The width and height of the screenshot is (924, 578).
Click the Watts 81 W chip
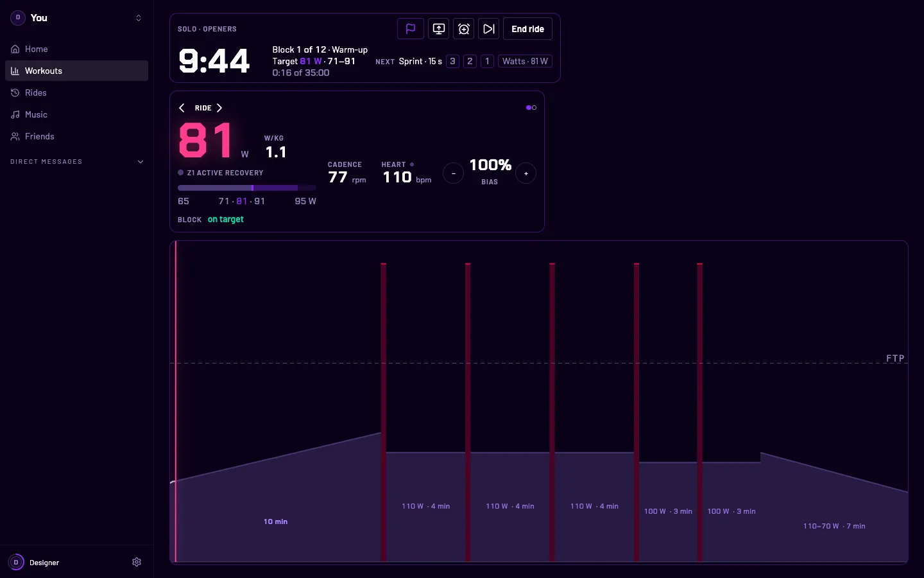click(525, 61)
